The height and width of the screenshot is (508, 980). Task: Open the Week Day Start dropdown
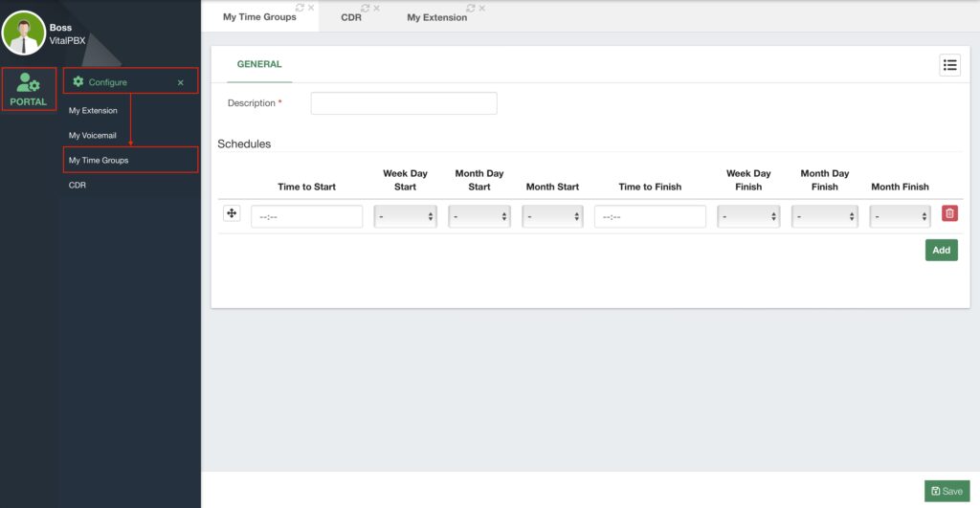(405, 217)
